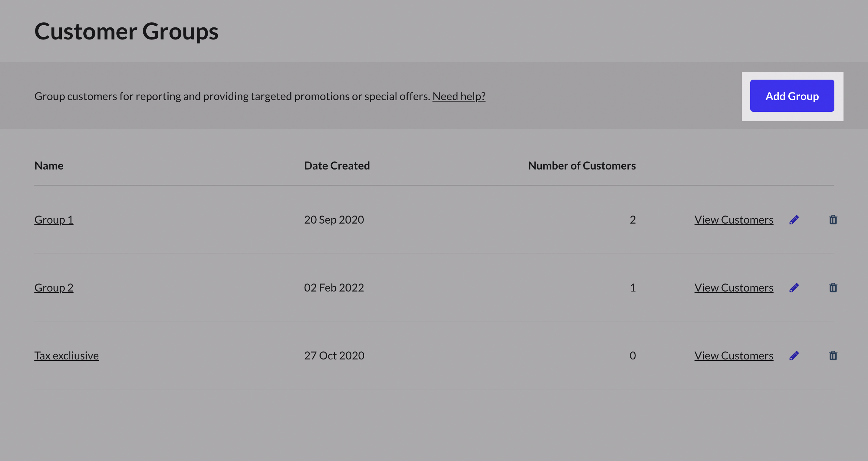Click the Add Group button
This screenshot has height=461, width=868.
click(792, 96)
